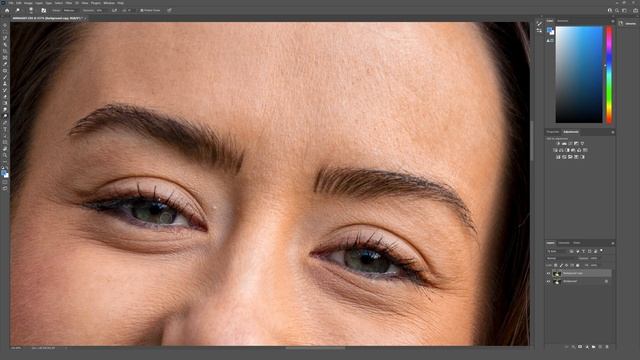Pick a shade in the blue color field
640x360 pixels.
[x=579, y=75]
